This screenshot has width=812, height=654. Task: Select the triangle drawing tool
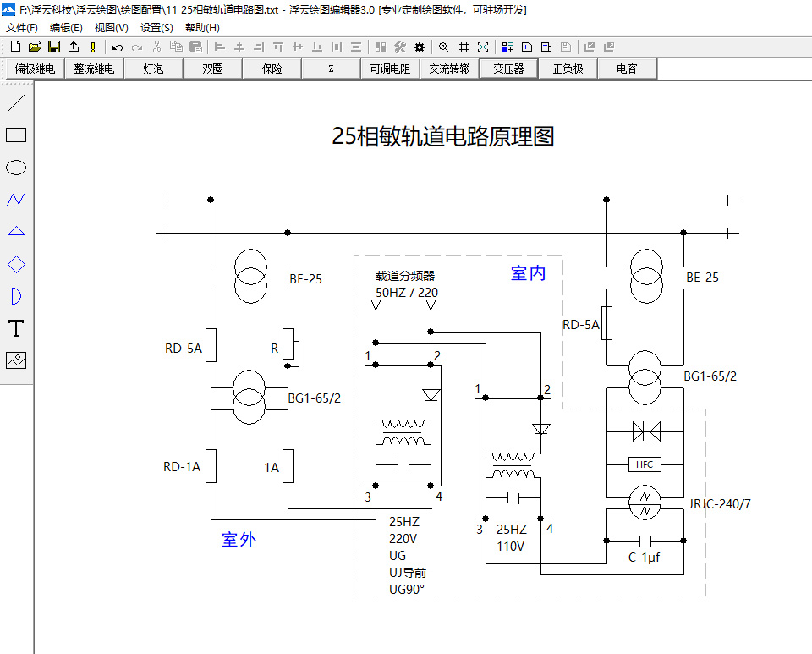[16, 232]
